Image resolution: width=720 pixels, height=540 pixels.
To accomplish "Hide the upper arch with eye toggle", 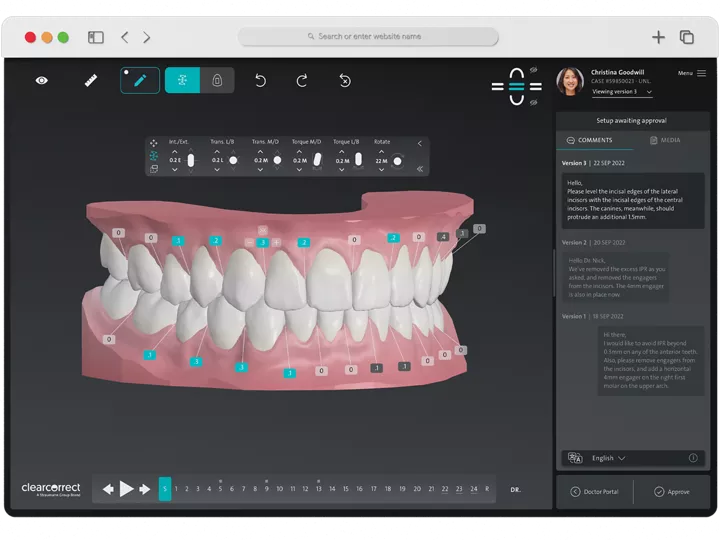I will [x=534, y=70].
